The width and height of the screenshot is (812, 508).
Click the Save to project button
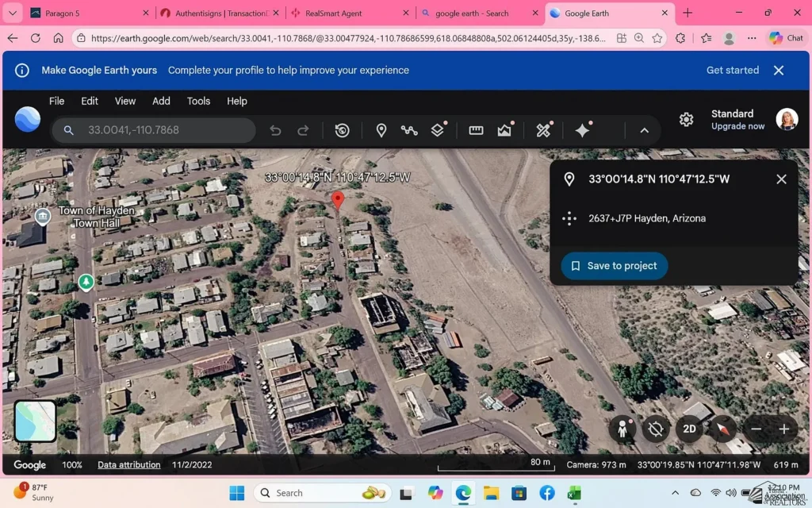coord(615,266)
